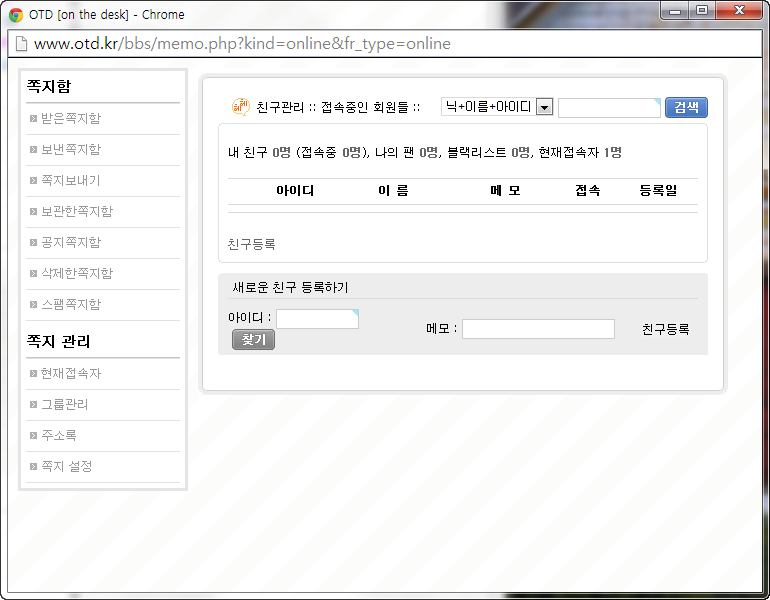The image size is (770, 600).
Task: Click the orange friend-management chat icon
Action: click(241, 107)
